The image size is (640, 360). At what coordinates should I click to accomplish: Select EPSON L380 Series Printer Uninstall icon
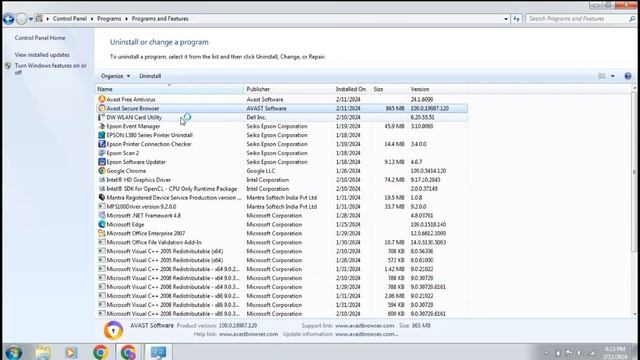pyautogui.click(x=102, y=135)
